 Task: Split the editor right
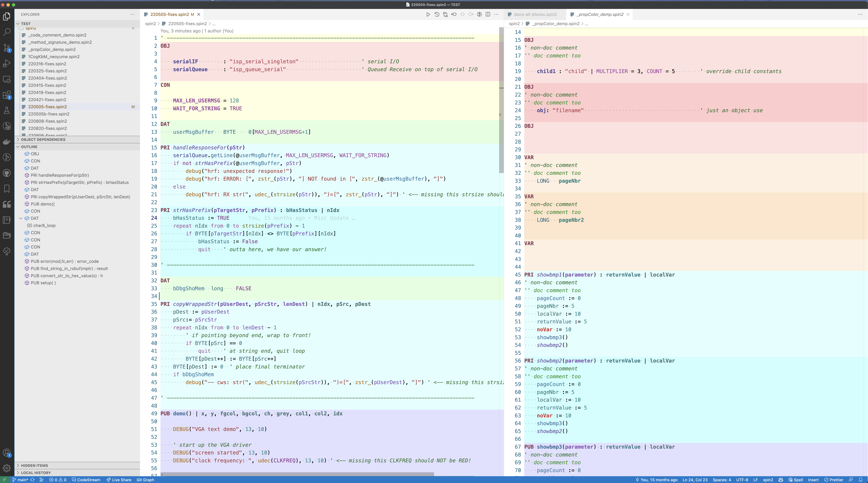pyautogui.click(x=488, y=15)
